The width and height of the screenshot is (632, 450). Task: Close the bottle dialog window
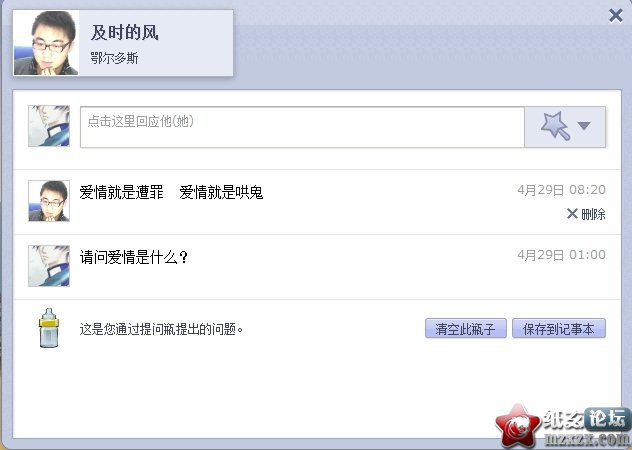615,16
